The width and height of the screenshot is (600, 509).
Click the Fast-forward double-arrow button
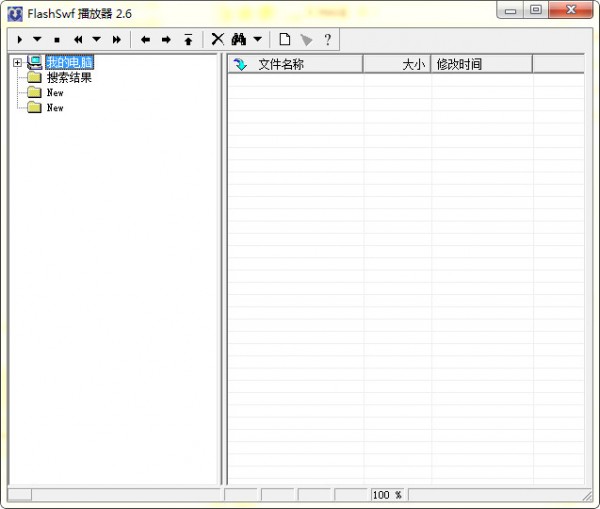tap(117, 39)
